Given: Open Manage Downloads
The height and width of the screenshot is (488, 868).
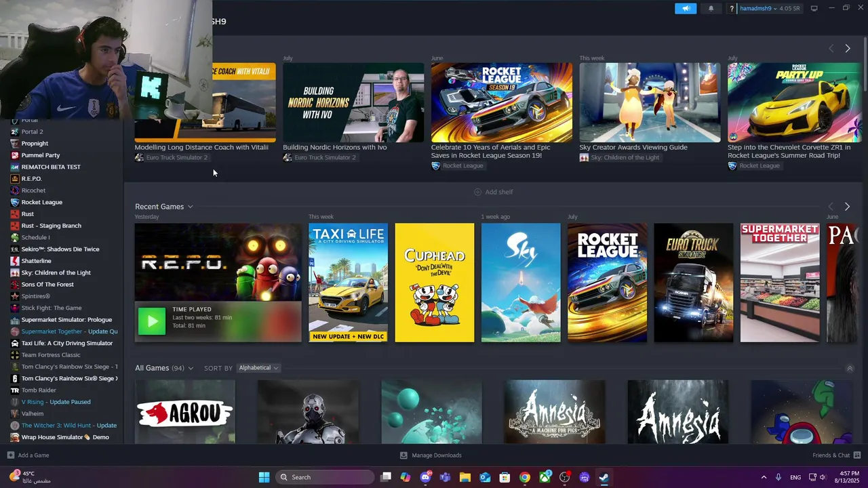Looking at the screenshot, I should 431,455.
